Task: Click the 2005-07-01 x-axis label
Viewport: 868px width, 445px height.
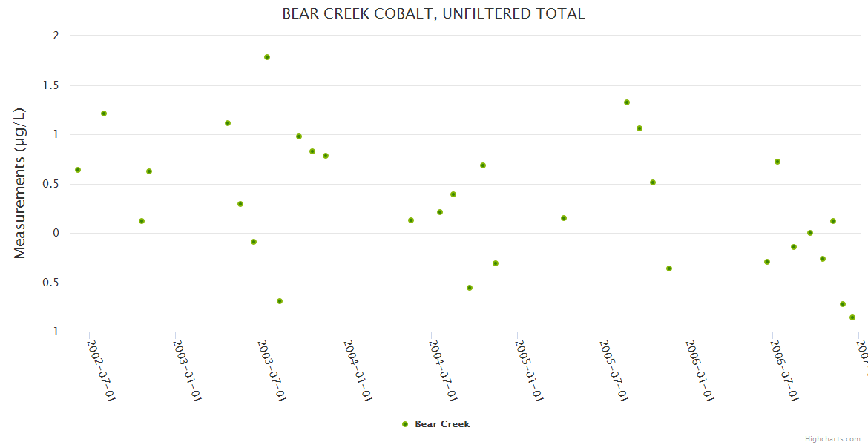Action: pos(614,370)
